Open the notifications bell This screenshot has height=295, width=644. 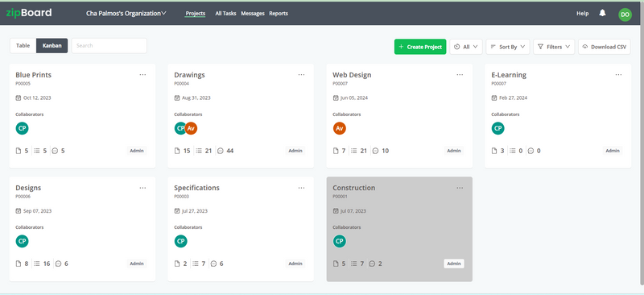pyautogui.click(x=602, y=13)
